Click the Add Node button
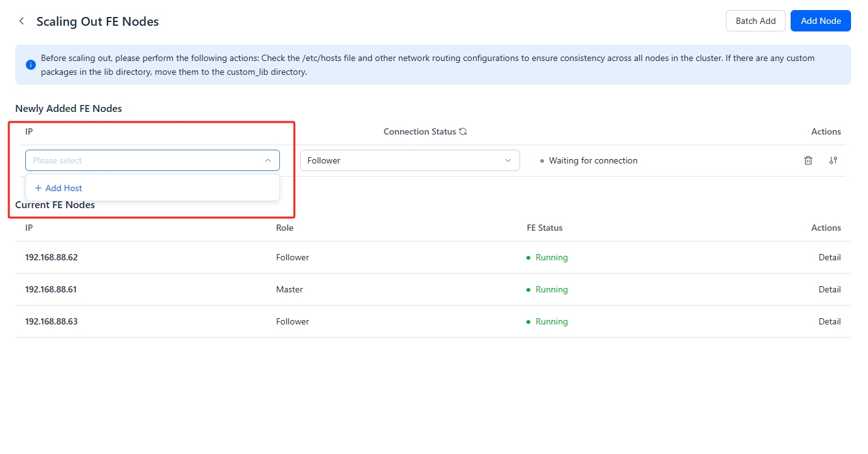The height and width of the screenshot is (454, 868). click(x=820, y=20)
